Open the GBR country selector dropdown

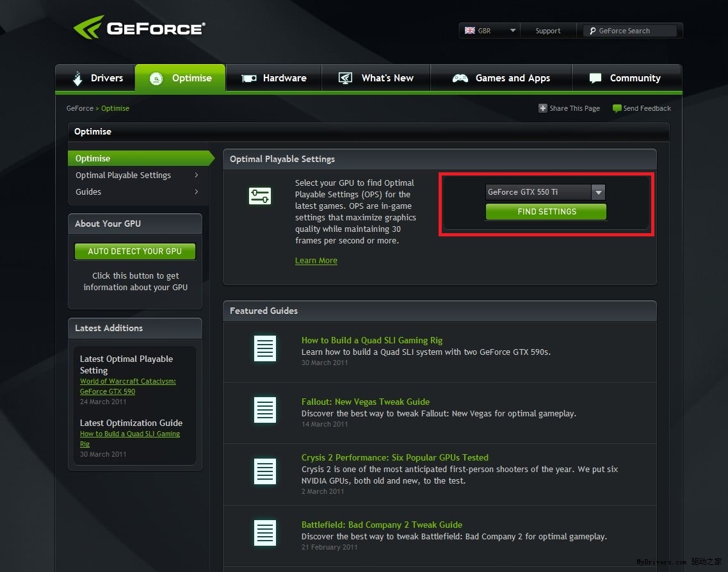click(490, 31)
